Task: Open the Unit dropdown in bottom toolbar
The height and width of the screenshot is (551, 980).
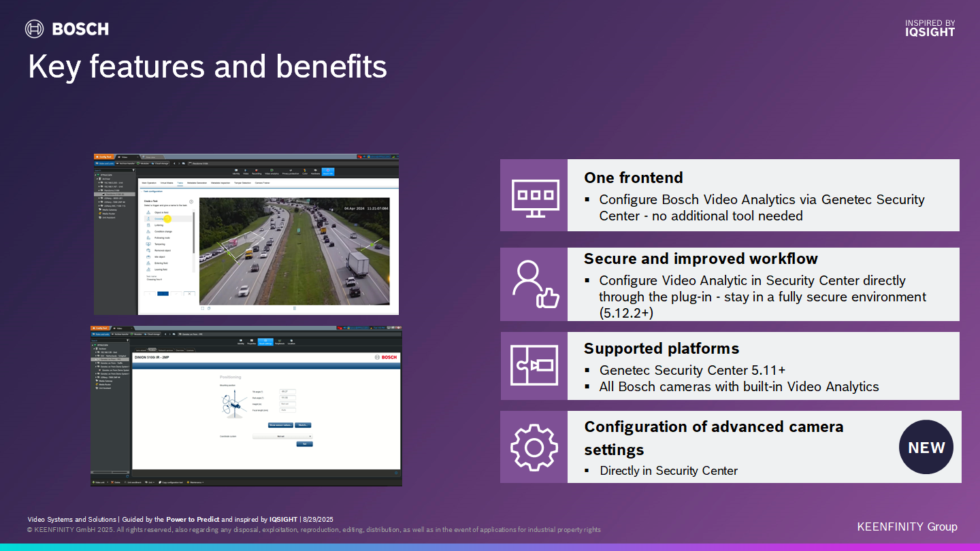Action: [151, 482]
